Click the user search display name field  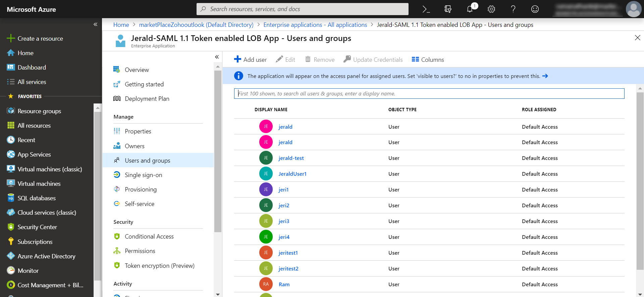coord(429,94)
